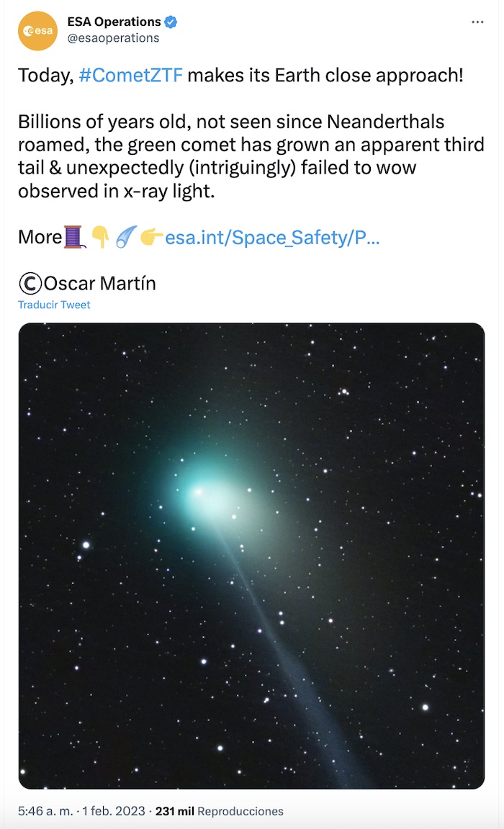This screenshot has width=504, height=829.
Task: Open the #CometZTF hashtag
Action: 130,76
